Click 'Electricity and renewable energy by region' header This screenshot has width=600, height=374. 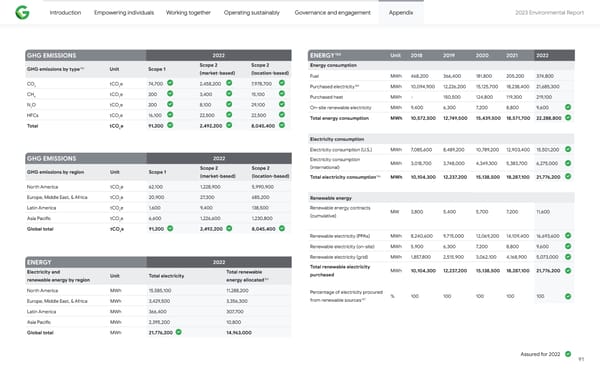[x=58, y=276]
